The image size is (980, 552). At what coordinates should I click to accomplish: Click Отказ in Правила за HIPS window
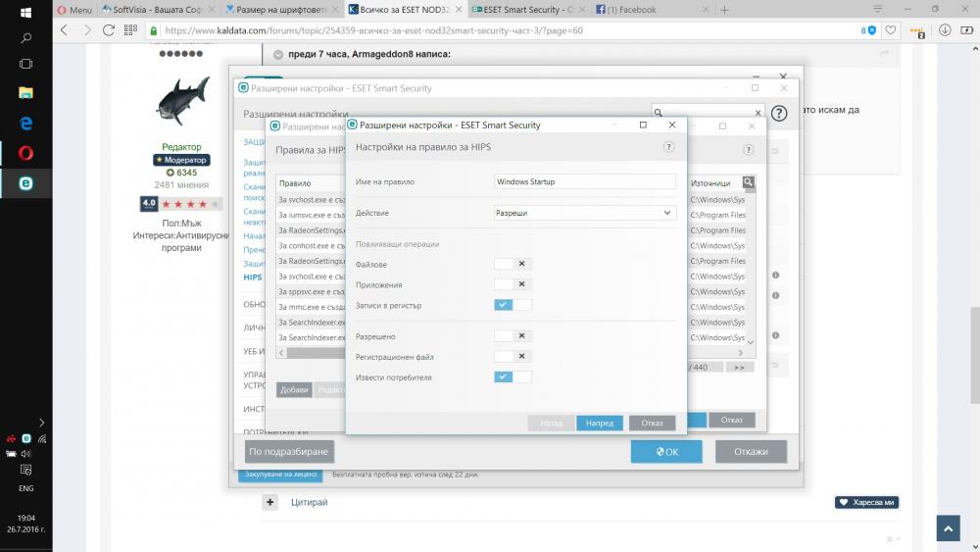[x=731, y=420]
